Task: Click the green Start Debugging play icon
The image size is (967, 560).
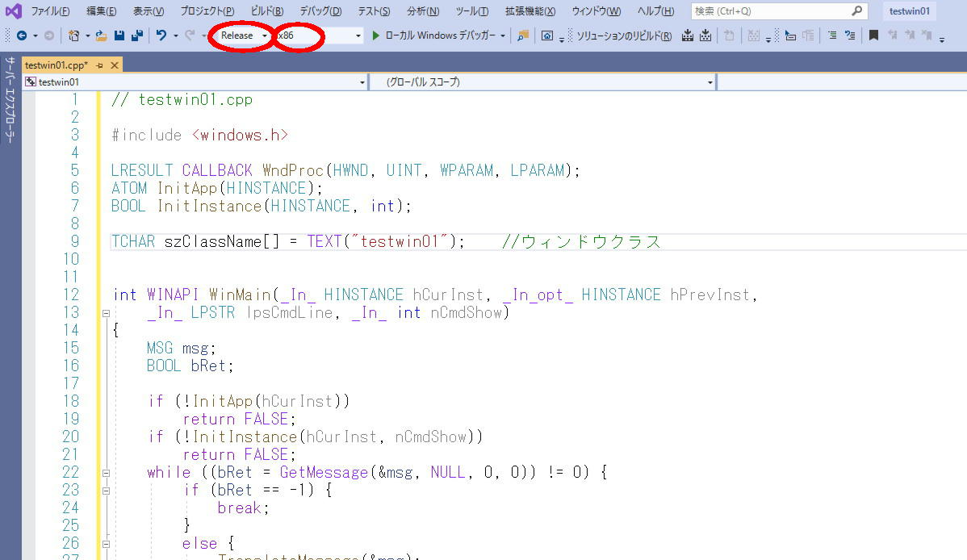Action: [376, 36]
